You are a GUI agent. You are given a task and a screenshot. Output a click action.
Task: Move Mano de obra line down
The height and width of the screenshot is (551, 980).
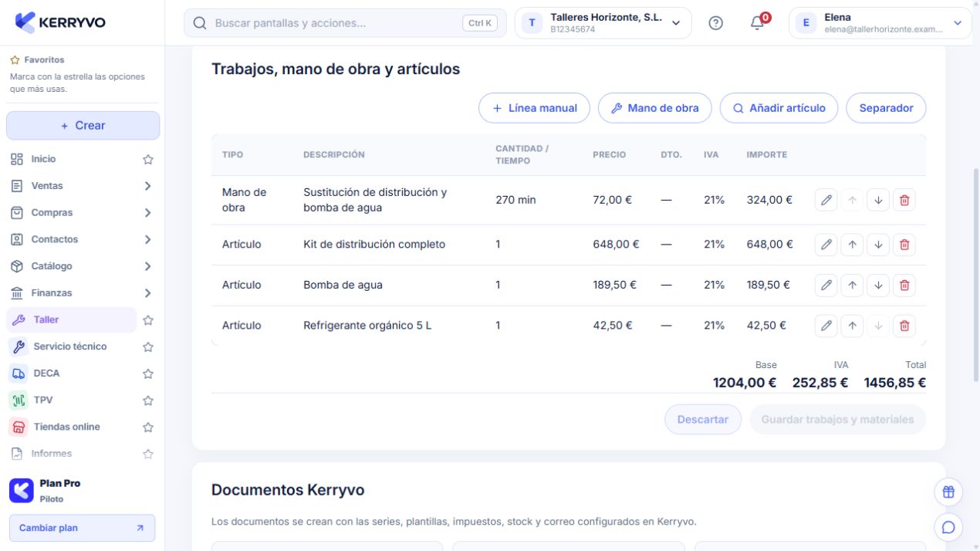(878, 200)
